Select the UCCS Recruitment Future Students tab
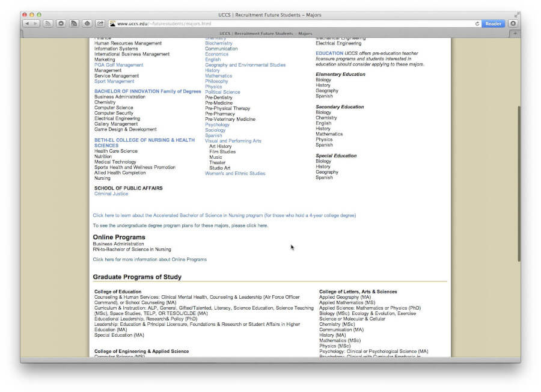 tap(266, 34)
